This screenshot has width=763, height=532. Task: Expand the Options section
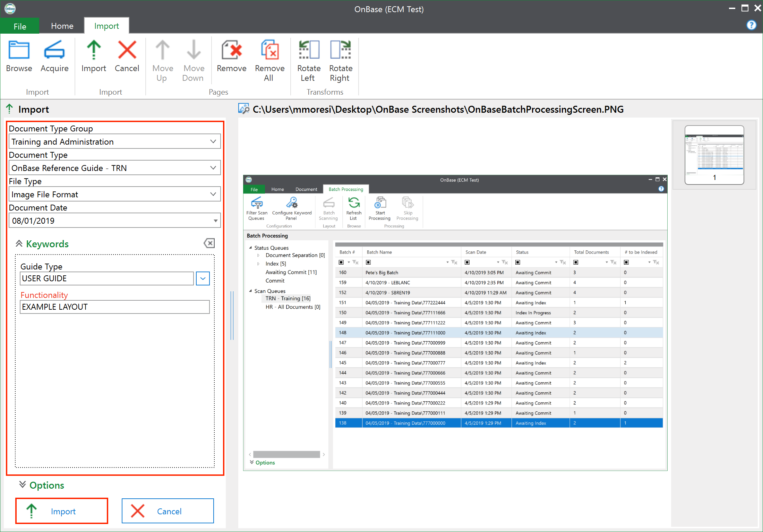[22, 484]
